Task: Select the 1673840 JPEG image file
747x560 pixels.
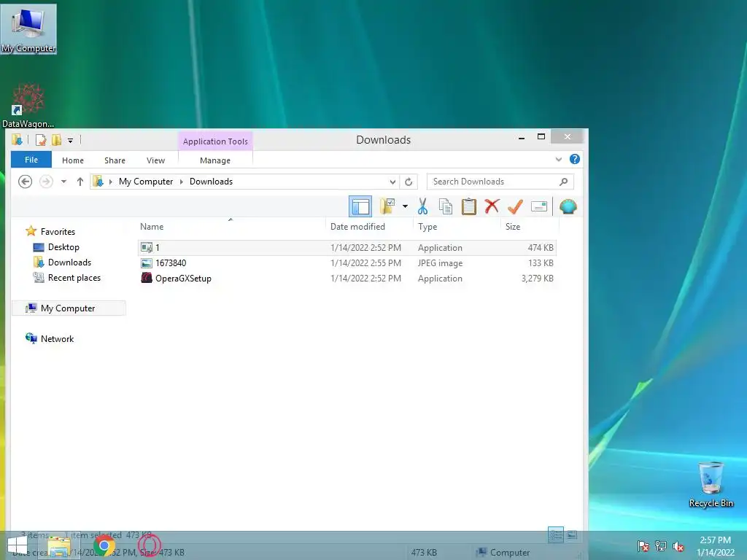Action: (x=347, y=262)
